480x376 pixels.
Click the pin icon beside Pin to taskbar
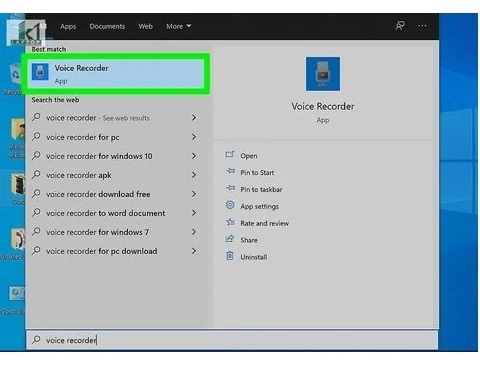coord(230,188)
